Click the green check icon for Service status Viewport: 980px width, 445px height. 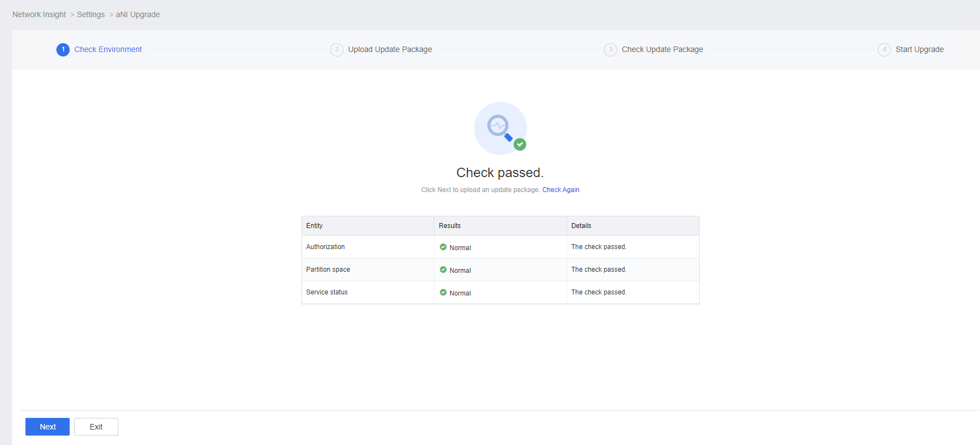pos(443,293)
